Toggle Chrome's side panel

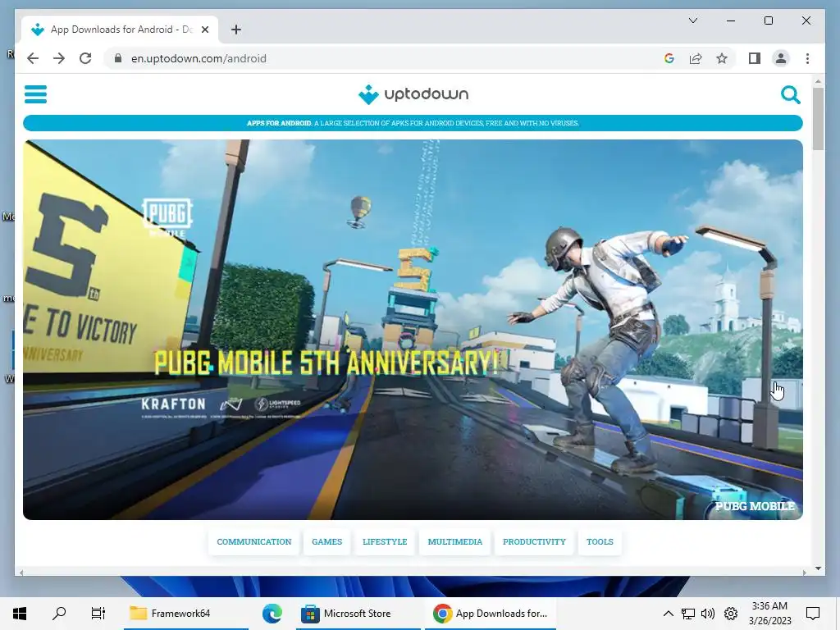[x=755, y=58]
